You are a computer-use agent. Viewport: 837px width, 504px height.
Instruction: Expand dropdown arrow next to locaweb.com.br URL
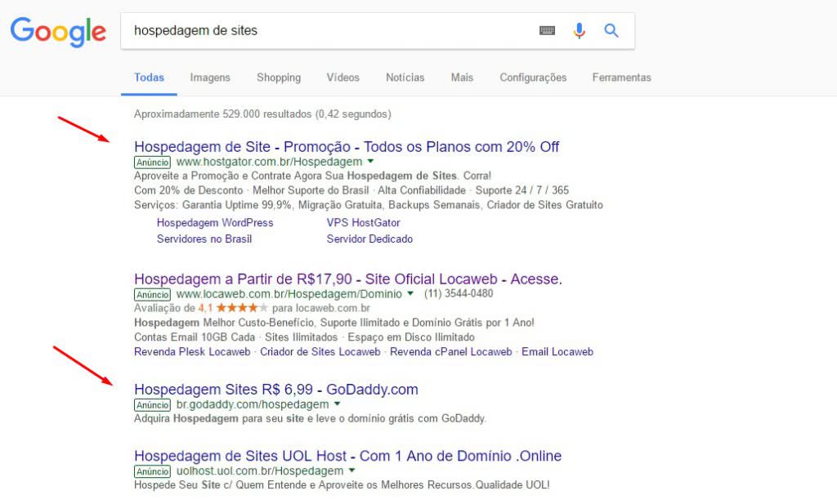coord(410,293)
